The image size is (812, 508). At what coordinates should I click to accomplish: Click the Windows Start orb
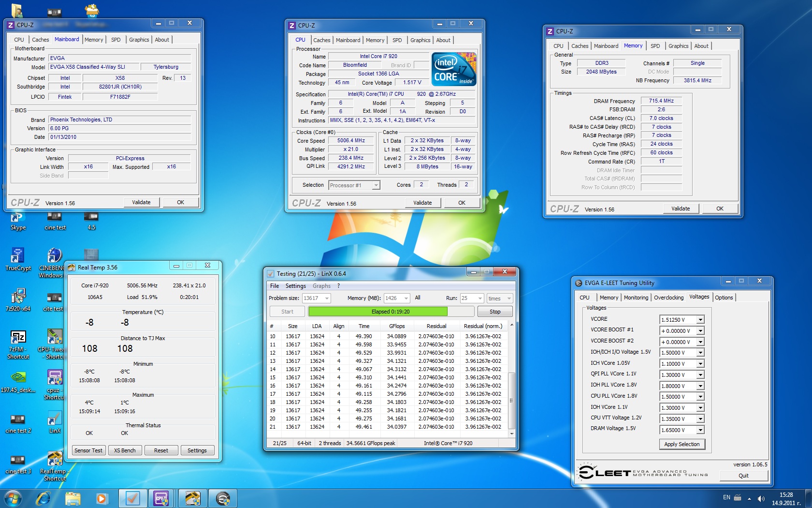coord(13,498)
